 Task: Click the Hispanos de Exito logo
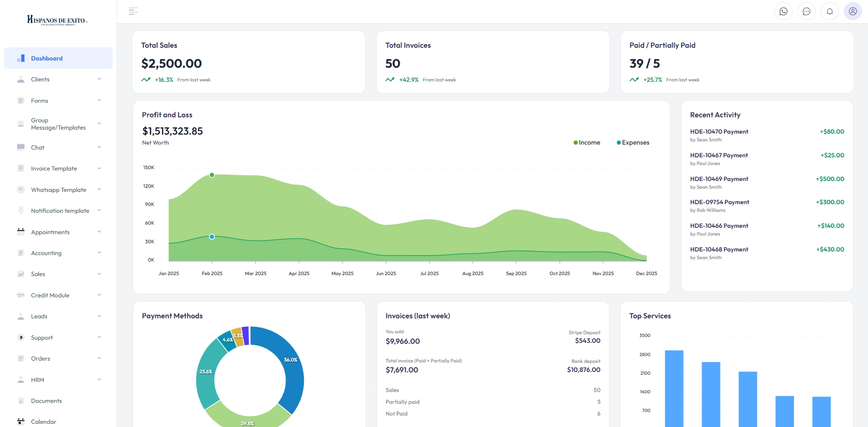click(58, 20)
